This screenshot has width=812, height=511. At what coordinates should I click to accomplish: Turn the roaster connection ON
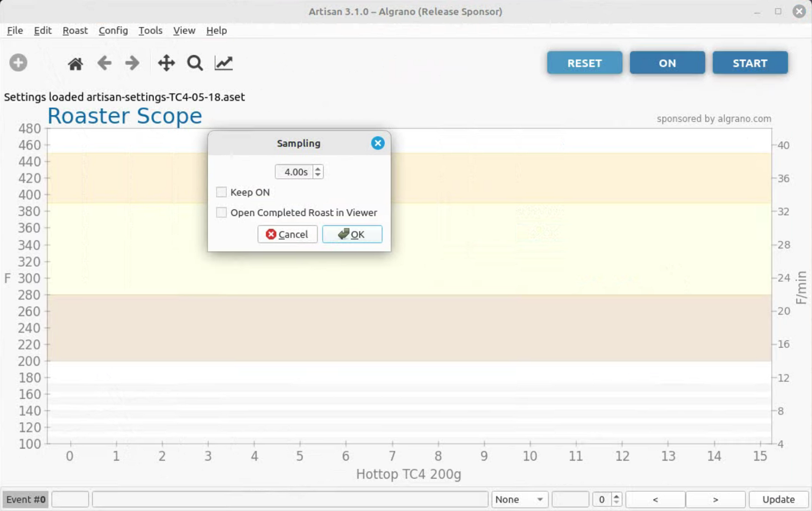[667, 63]
